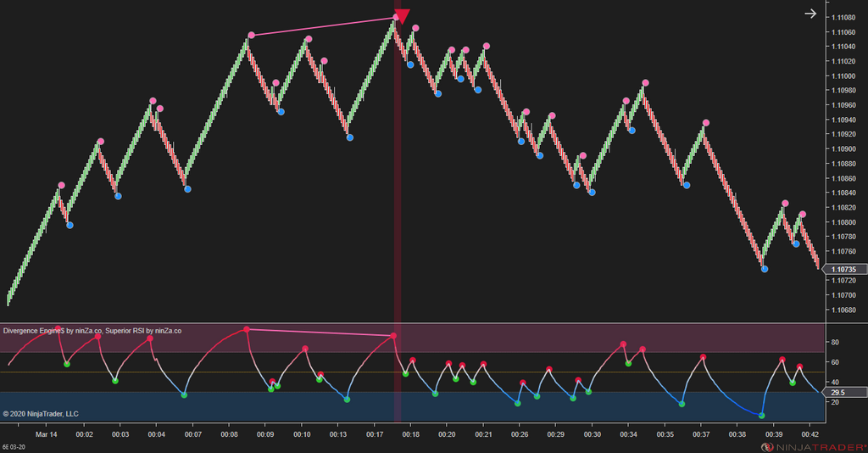Viewport: 868px width, 453px height.
Task: Select the red down-triangle divergence signal marker
Action: click(403, 16)
